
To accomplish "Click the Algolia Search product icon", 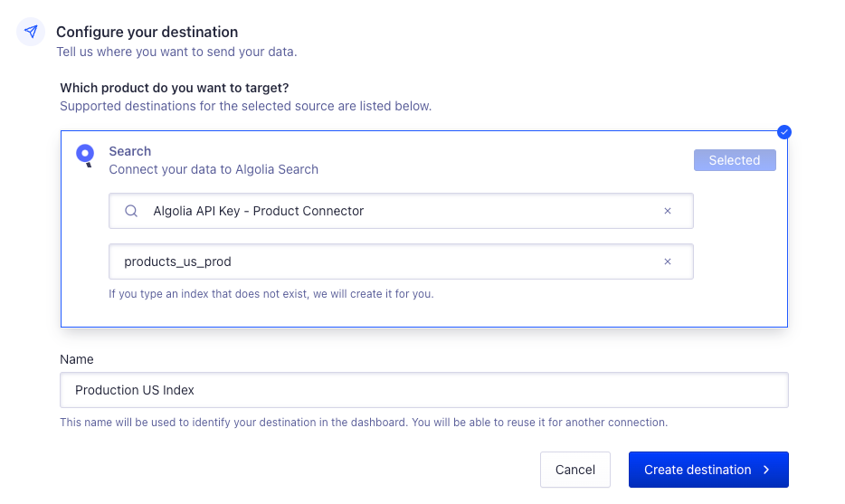I will click(85, 156).
